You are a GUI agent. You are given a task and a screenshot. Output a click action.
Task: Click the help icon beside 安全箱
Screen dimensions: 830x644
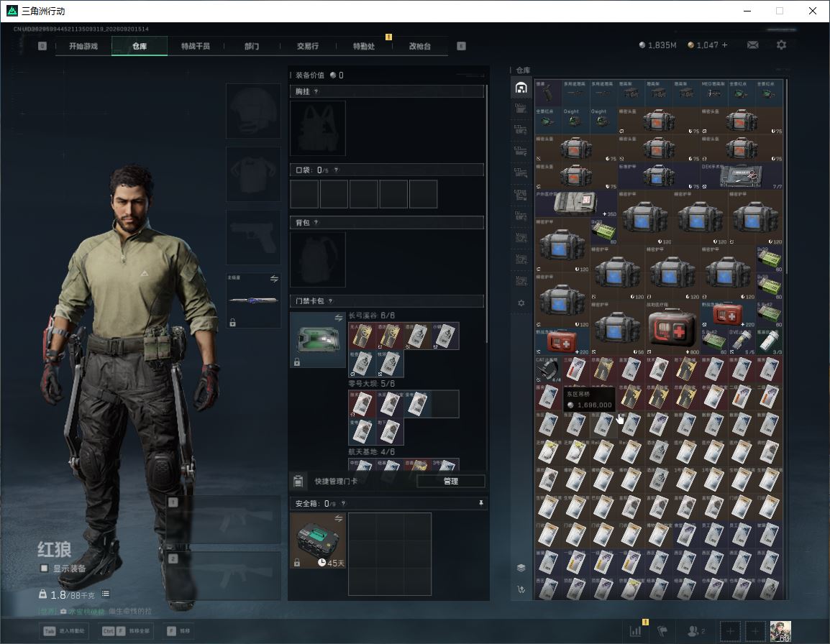coord(343,504)
